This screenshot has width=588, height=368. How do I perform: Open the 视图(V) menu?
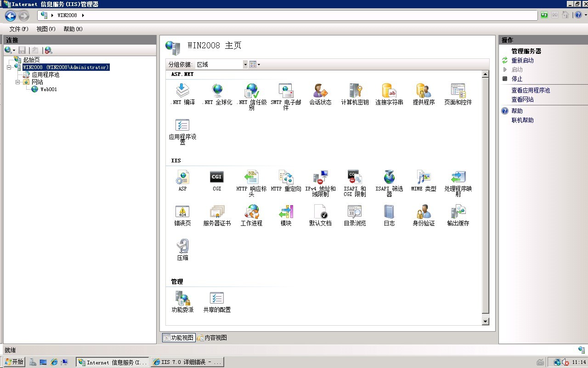45,29
